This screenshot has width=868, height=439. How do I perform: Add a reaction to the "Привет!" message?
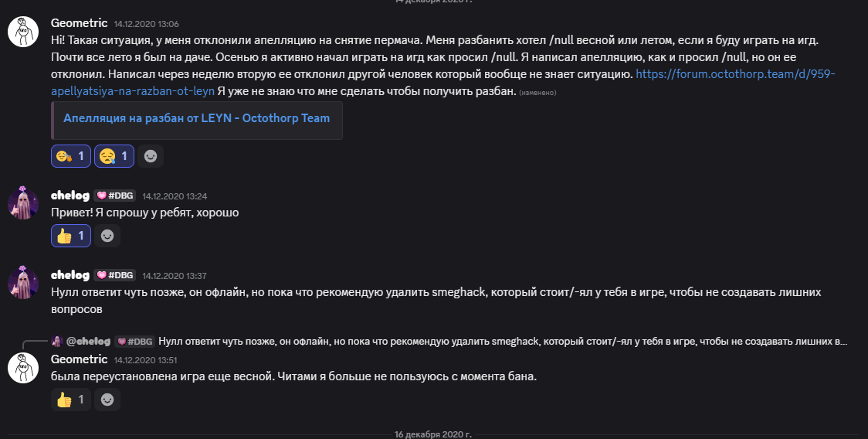[107, 236]
